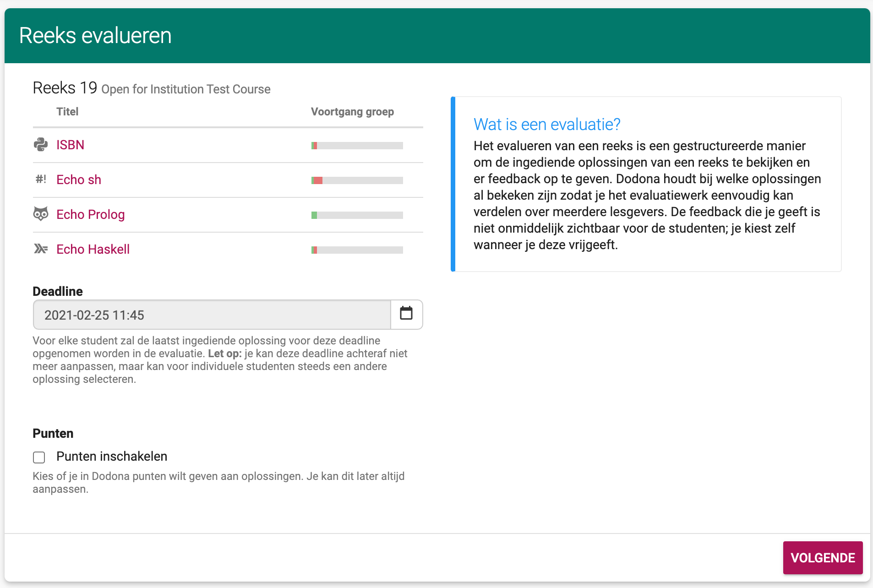The image size is (873, 588).
Task: Click the Punten section heading
Action: click(x=53, y=433)
